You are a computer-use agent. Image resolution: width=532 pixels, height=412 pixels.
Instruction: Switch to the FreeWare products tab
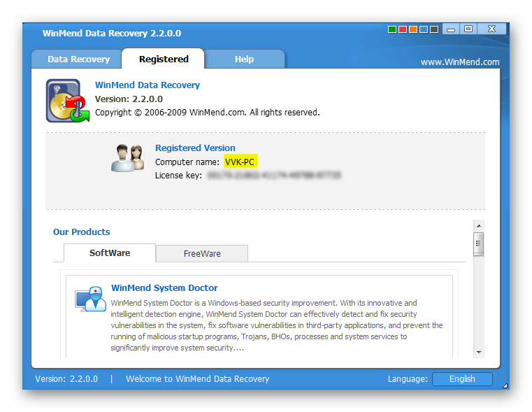202,253
